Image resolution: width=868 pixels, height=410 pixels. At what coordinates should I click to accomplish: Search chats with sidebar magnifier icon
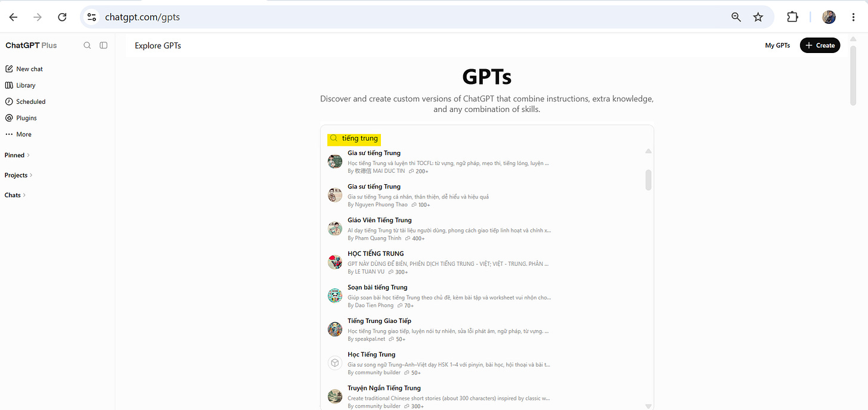tap(87, 45)
